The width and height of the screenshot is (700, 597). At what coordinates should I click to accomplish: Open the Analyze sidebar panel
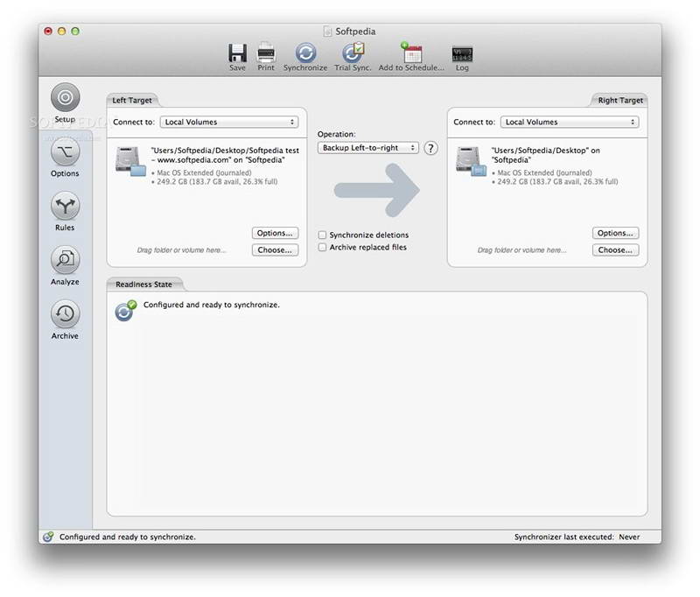click(65, 260)
